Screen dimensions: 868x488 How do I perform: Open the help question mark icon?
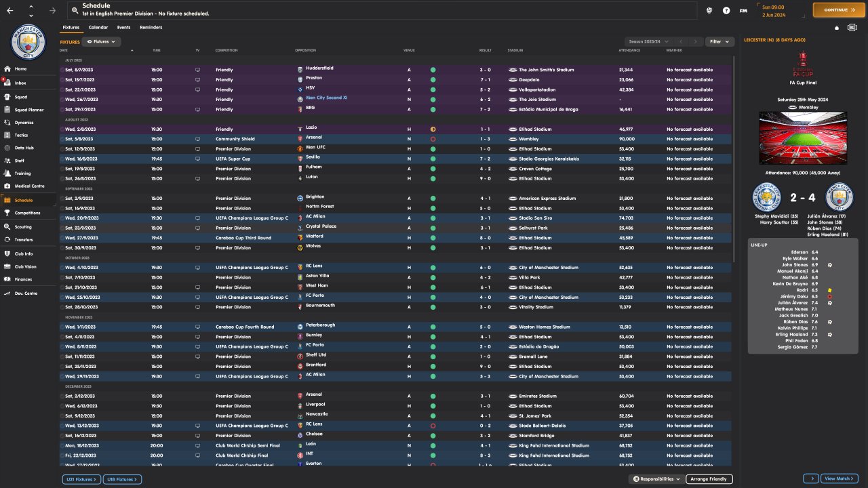click(x=726, y=10)
